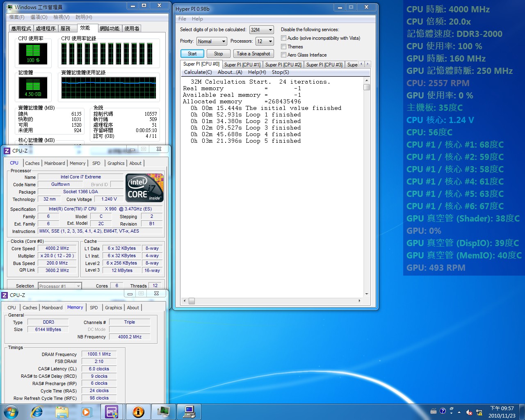Open the Priority dropdown set to Normal
525x420 pixels.
point(211,41)
